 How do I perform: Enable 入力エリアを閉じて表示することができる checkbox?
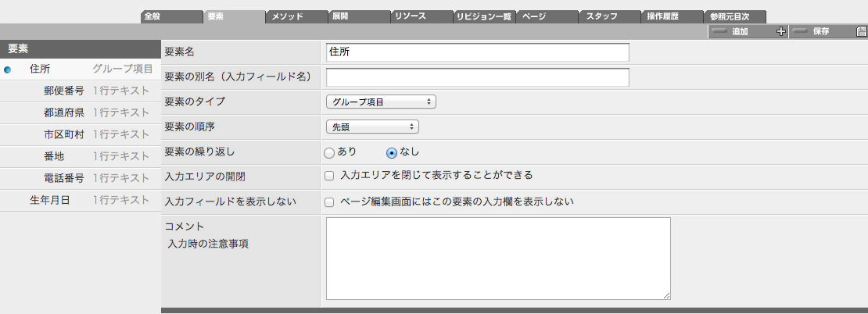click(x=330, y=176)
